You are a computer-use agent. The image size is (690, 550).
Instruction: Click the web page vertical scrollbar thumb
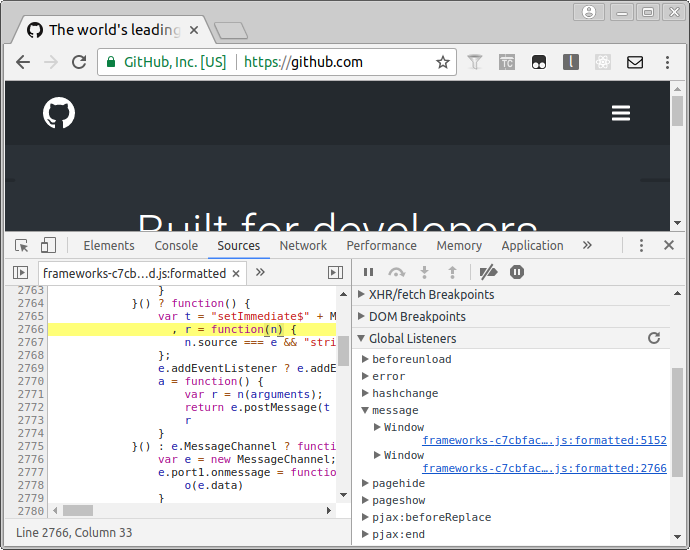(x=678, y=111)
